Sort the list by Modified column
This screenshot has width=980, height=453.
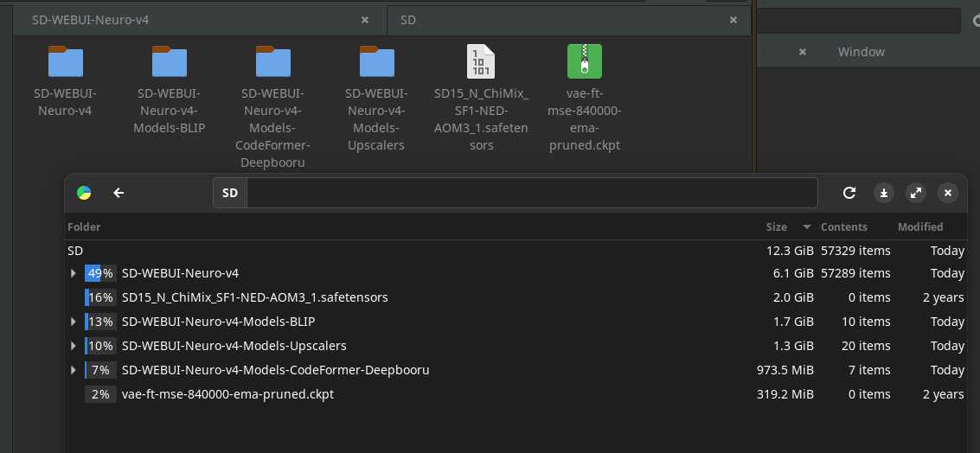[x=920, y=226]
